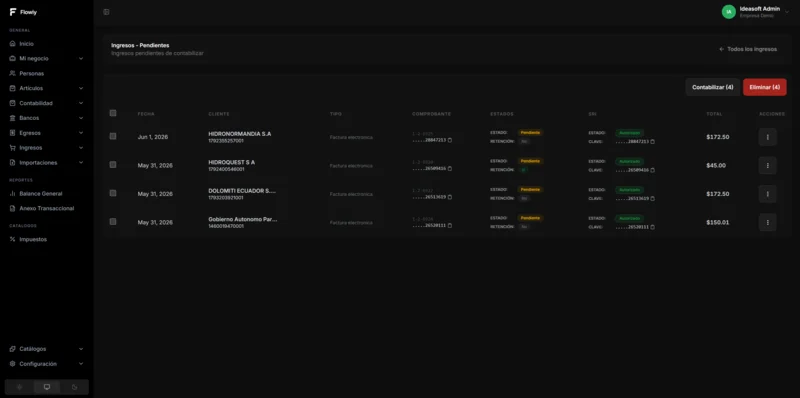800x398 pixels.
Task: Copy comprobante number ending 26509416
Action: (450, 168)
